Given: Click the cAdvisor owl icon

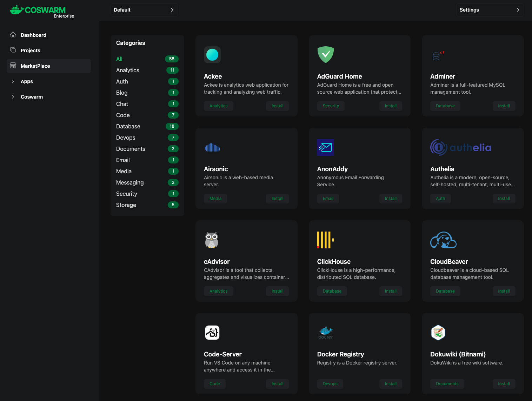Looking at the screenshot, I should (212, 240).
